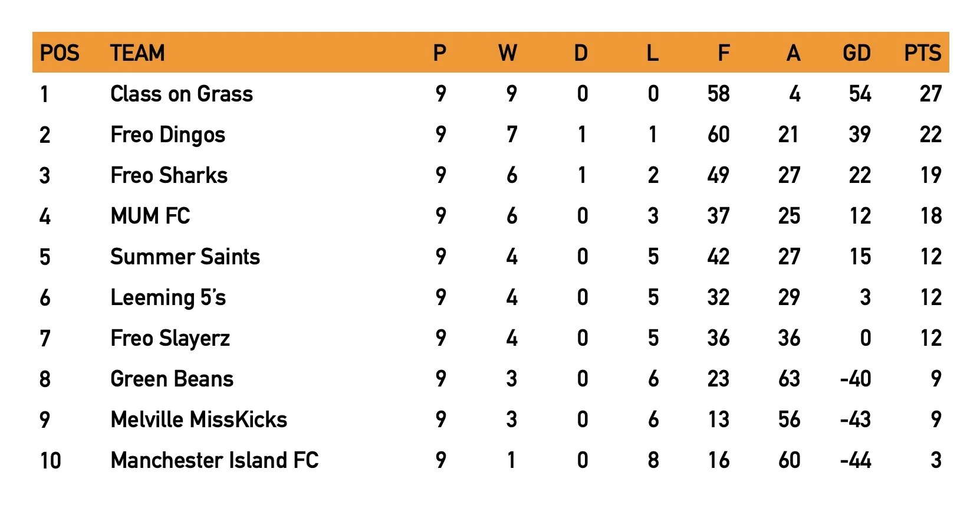The width and height of the screenshot is (980, 511).
Task: Select the W column header
Action: click(x=508, y=53)
